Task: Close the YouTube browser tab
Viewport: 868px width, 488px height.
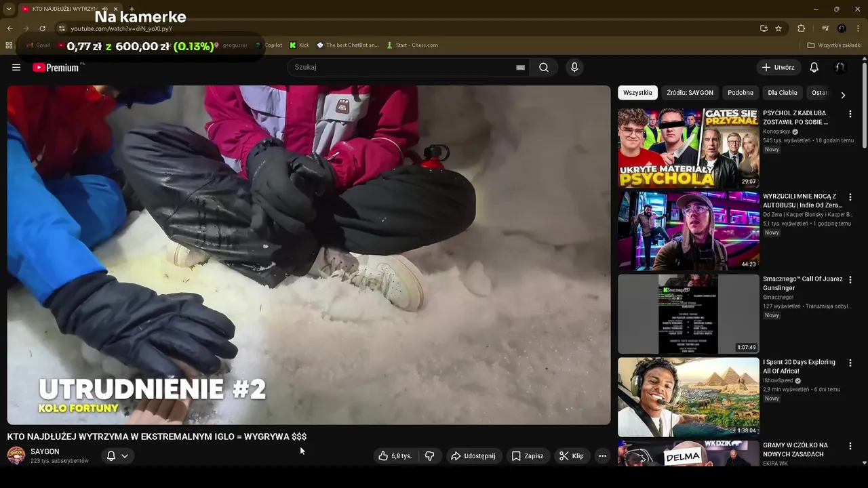Action: [x=116, y=9]
